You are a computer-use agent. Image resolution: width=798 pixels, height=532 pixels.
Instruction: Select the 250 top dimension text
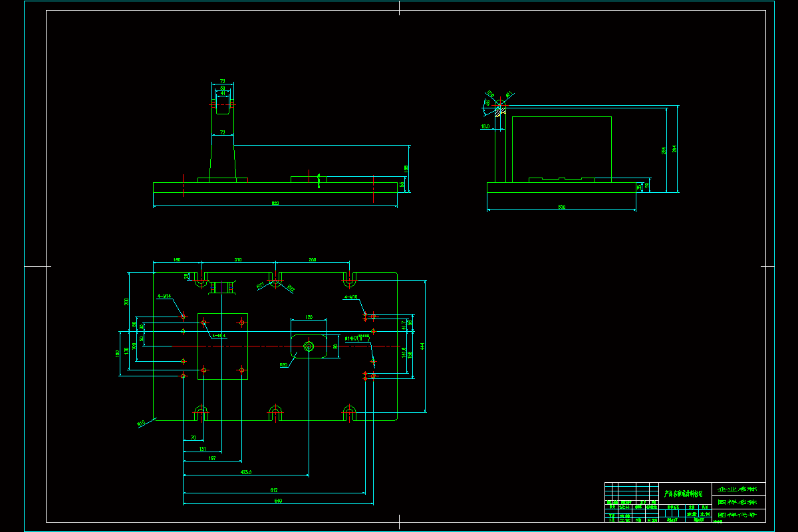[x=313, y=260]
